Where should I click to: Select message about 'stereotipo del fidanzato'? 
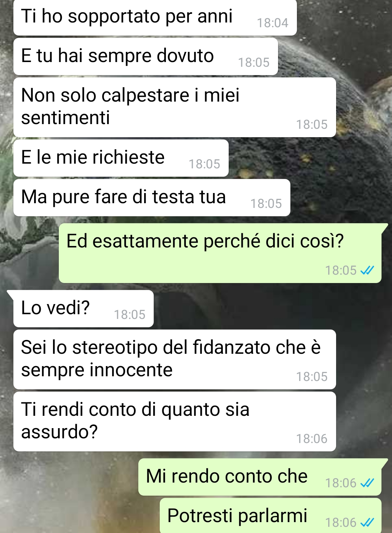[x=175, y=360]
